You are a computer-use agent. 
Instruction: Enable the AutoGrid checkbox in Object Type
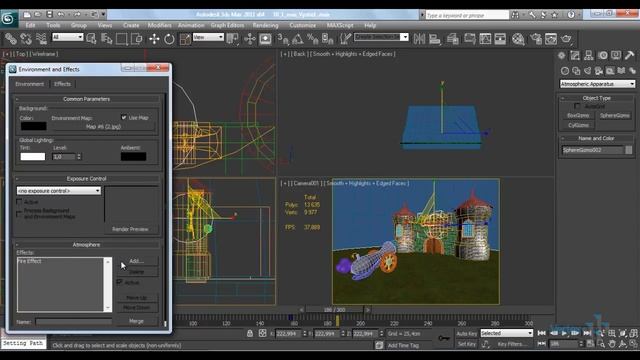[577, 106]
